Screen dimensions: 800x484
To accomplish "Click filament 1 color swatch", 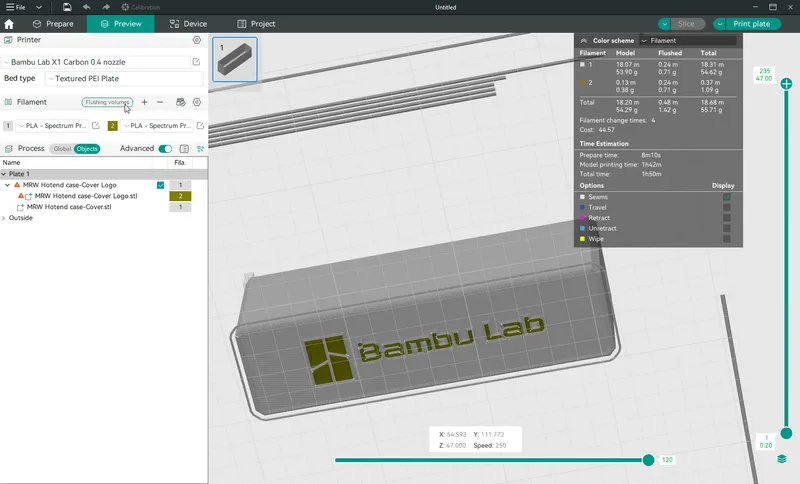I will (8, 125).
